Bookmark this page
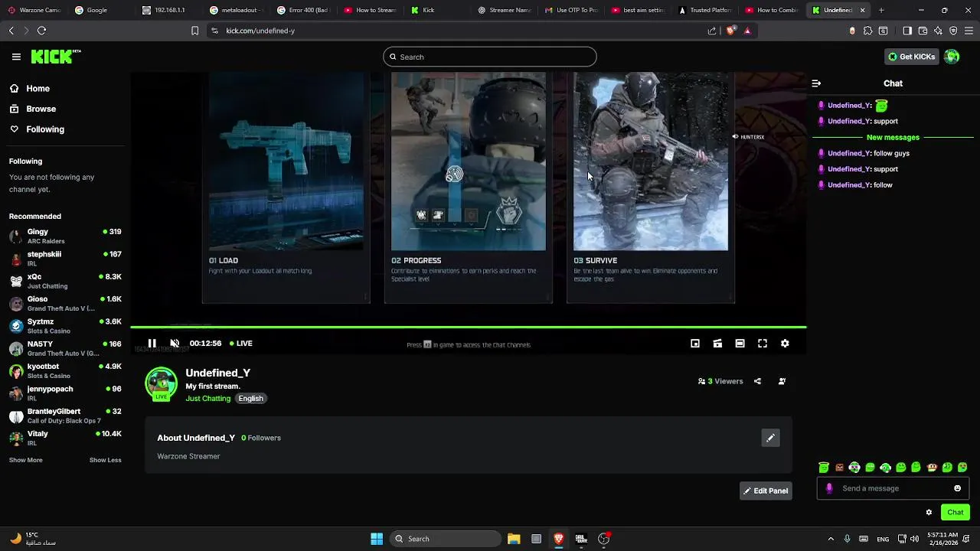980x551 pixels. point(195,31)
